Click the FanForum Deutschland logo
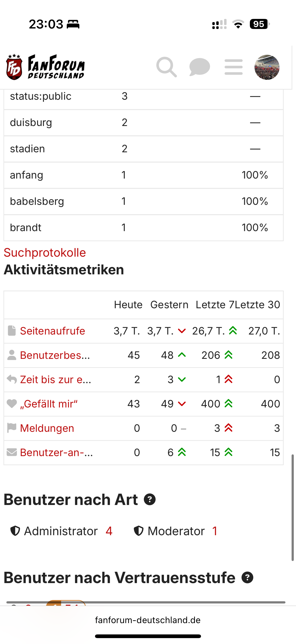 pyautogui.click(x=45, y=67)
